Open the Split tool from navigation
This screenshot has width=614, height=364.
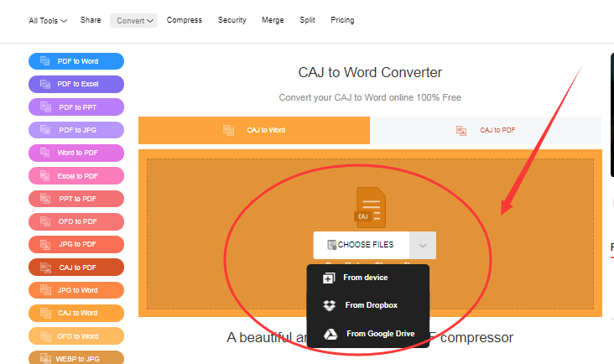pyautogui.click(x=307, y=20)
